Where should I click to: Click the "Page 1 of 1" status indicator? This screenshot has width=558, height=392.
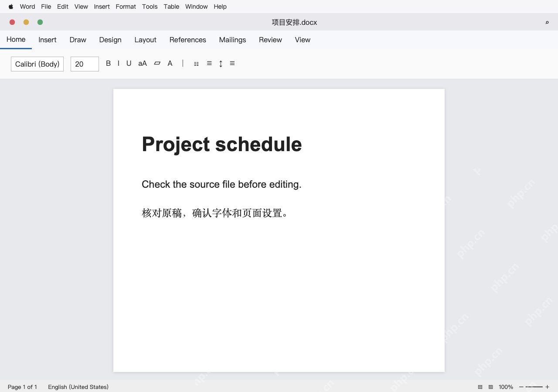pyautogui.click(x=22, y=387)
